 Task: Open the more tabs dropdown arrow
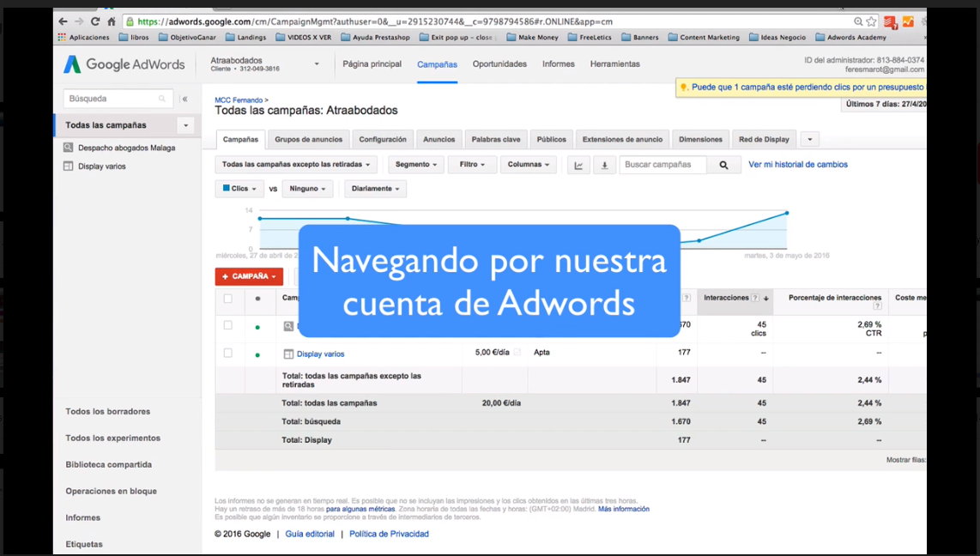(810, 139)
